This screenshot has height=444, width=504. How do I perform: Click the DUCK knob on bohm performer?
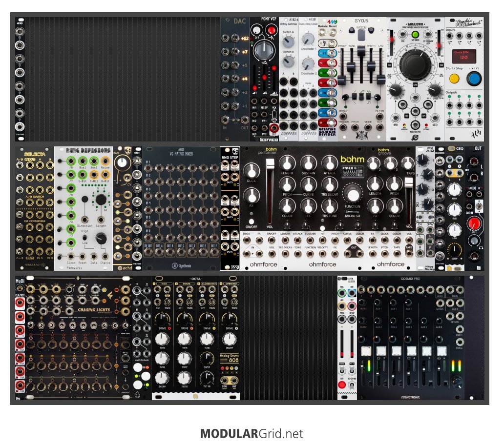252,171
